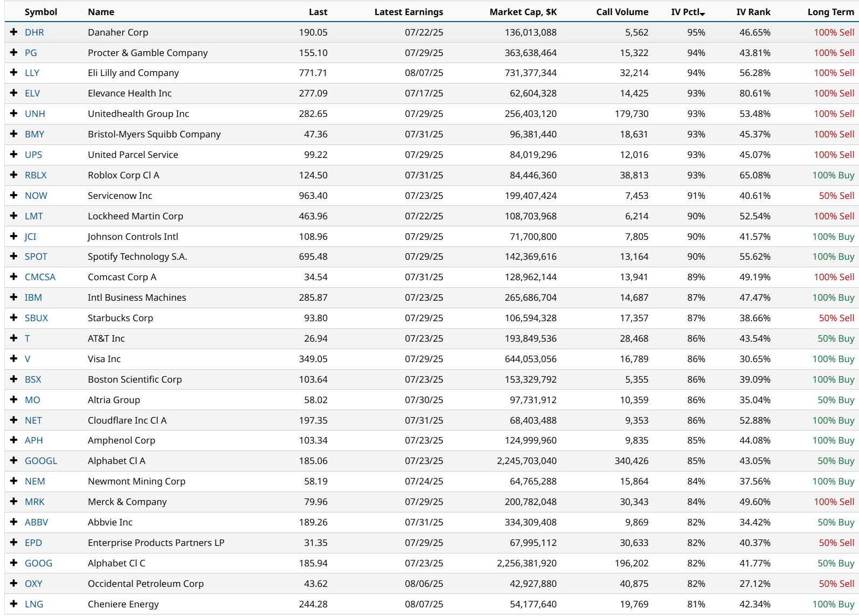The image size is (859, 616).
Task: Expand the BMY row plus icon
Action: (14, 134)
